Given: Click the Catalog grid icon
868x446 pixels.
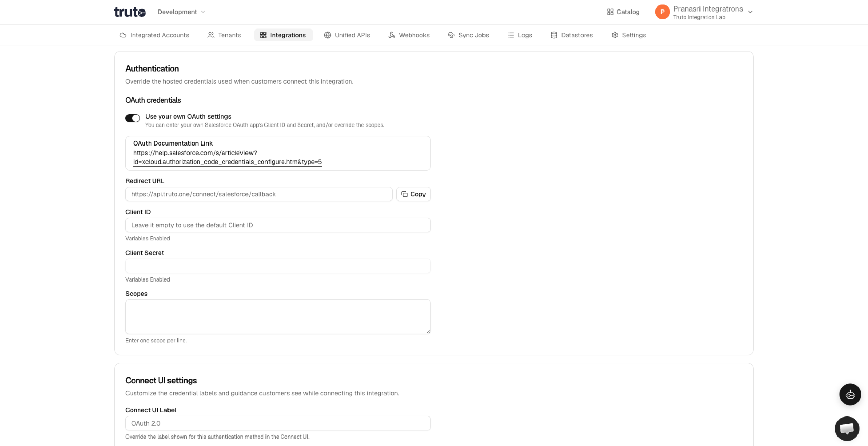Looking at the screenshot, I should pos(610,12).
